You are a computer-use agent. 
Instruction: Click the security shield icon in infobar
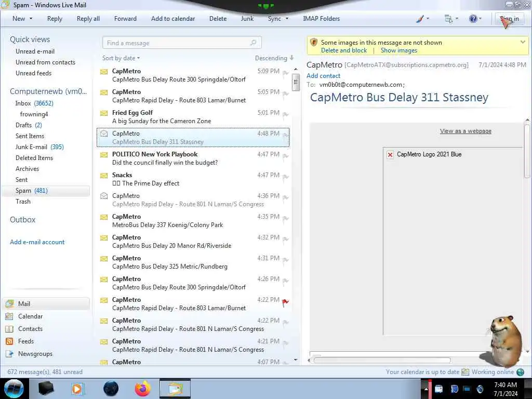point(314,43)
